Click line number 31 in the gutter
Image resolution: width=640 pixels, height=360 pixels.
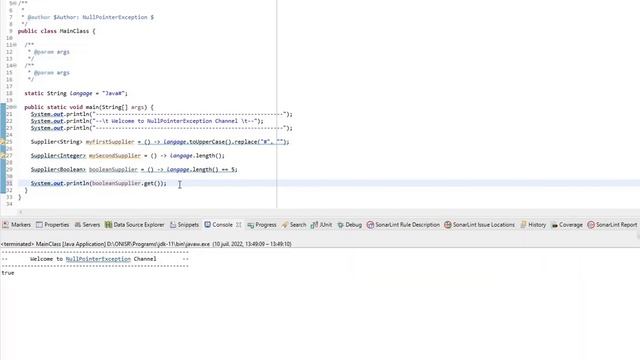[9, 183]
